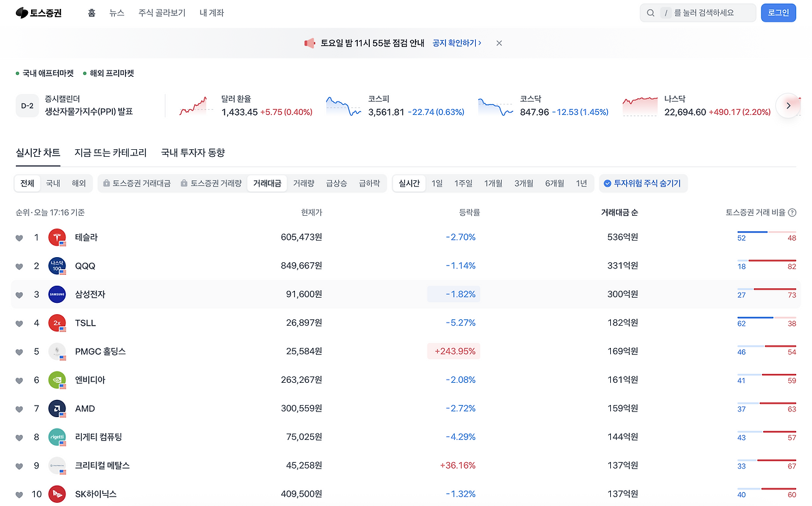
Task: Click PMGC 홀딩스 +243.95% change value
Action: 454,352
